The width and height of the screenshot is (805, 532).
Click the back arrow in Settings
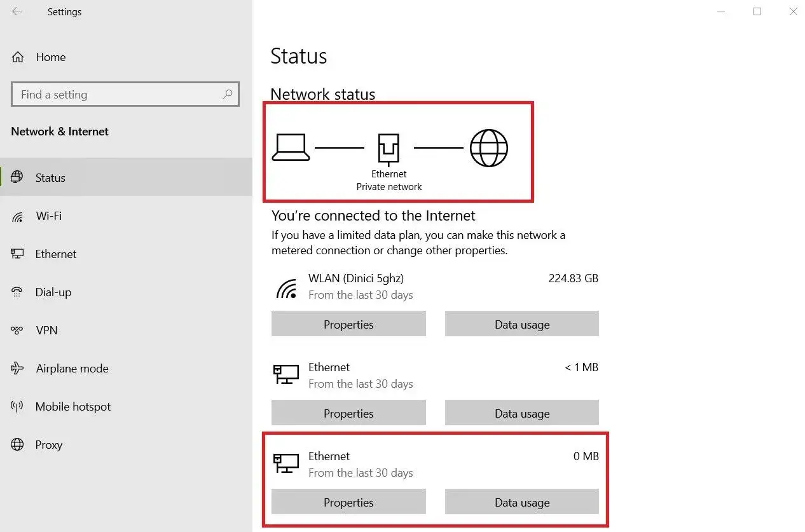17,11
